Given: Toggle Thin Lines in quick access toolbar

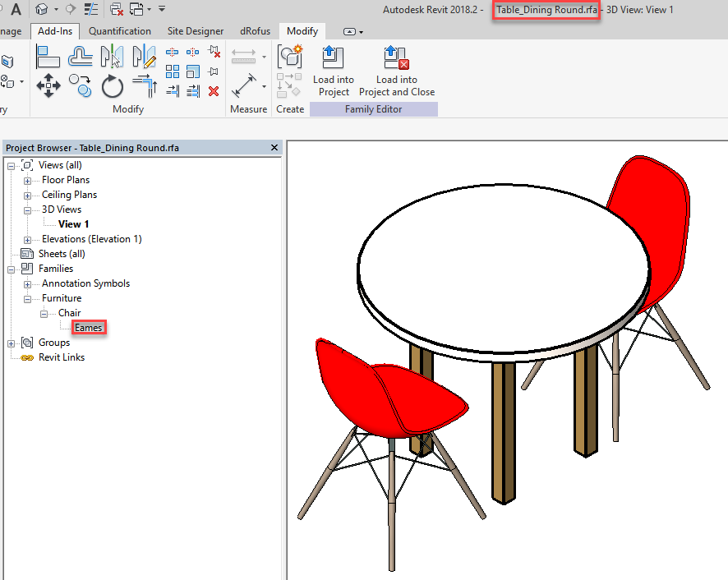Looking at the screenshot, I should pos(90,9).
